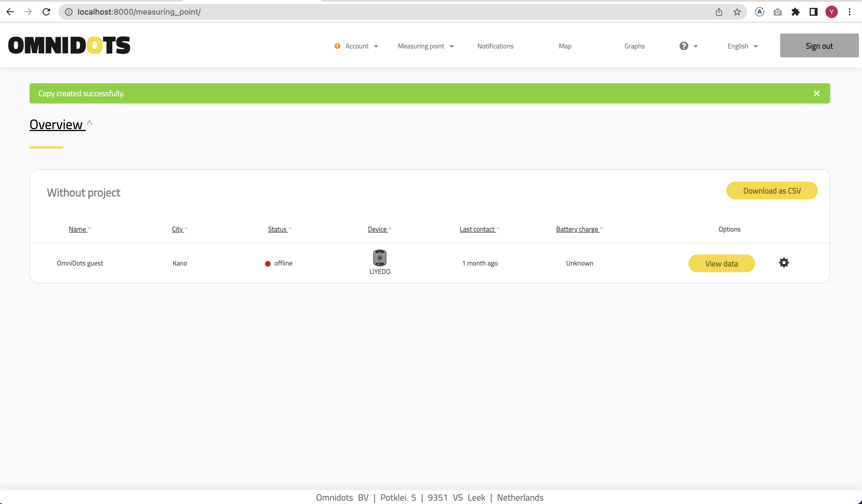Open settings gear for OmniDots guest
The image size is (862, 504).
(784, 263)
